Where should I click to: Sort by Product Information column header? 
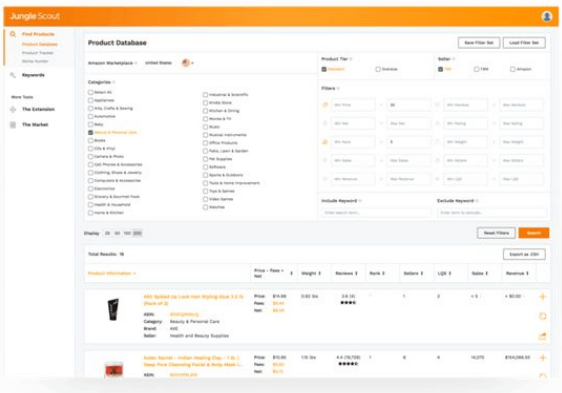111,274
